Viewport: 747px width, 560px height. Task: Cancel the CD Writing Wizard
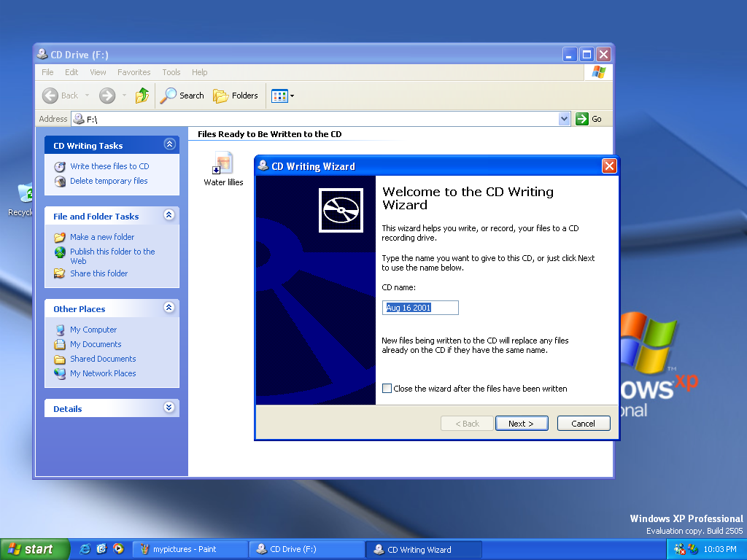[584, 424]
